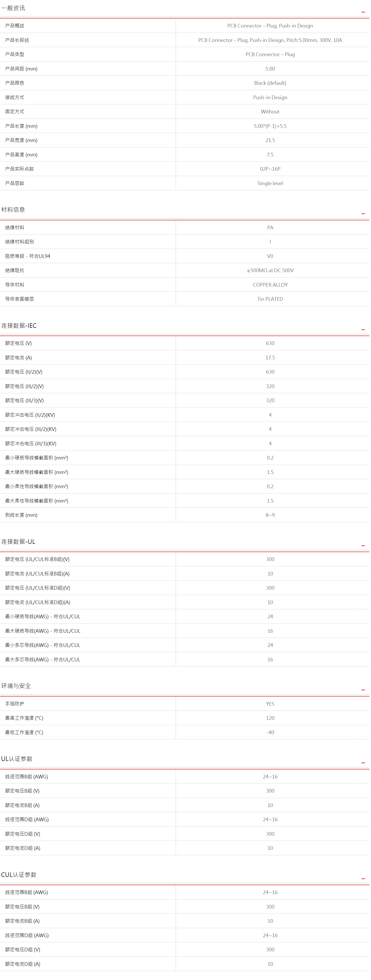Click the 一般资讯 section heading text
This screenshot has height=980, width=371.
13,8
